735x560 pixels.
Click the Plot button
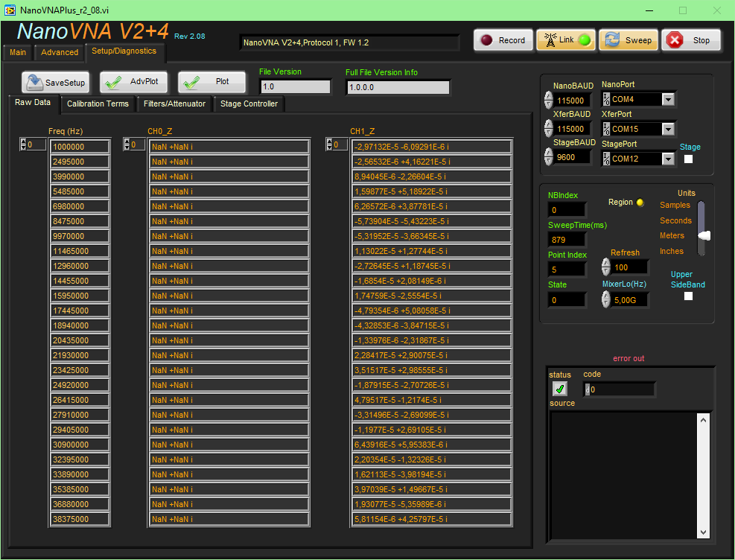tap(212, 83)
